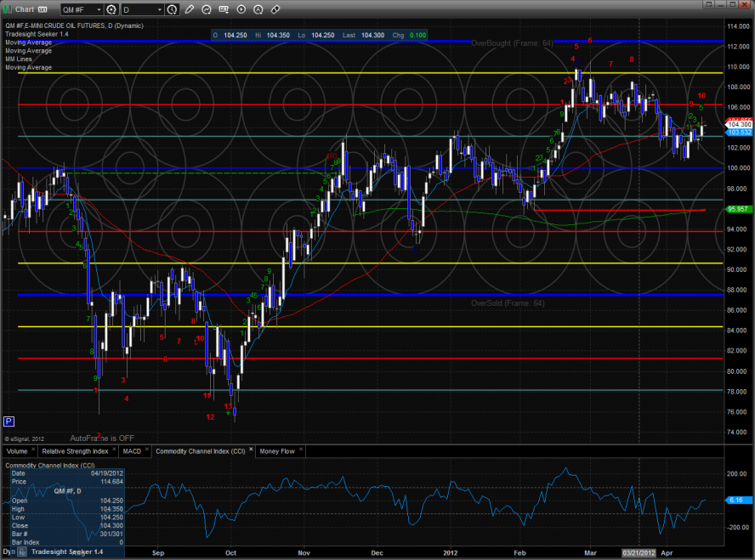
Task: Select the pencil drawing tool
Action: (x=189, y=10)
